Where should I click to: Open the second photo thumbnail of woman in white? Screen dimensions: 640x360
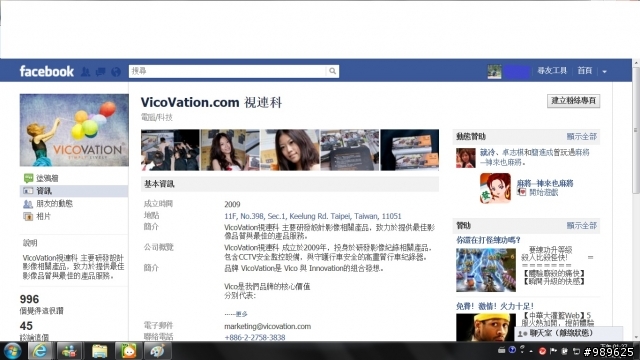230,150
